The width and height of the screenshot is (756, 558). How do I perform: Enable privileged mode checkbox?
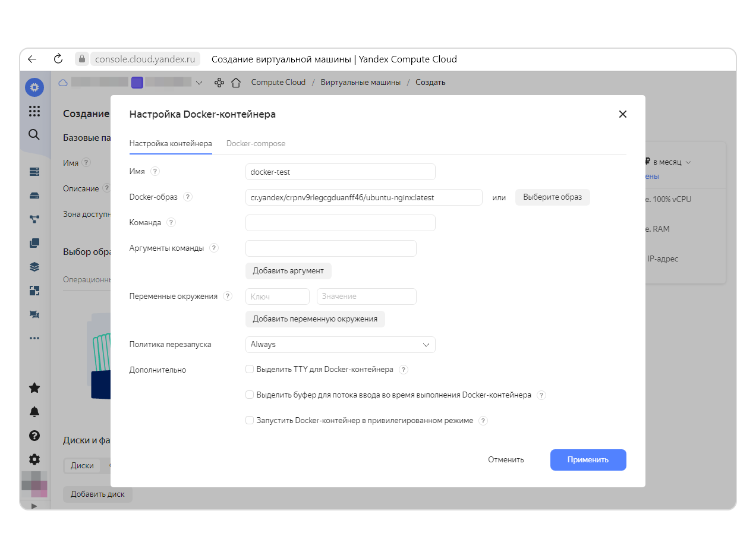[250, 420]
